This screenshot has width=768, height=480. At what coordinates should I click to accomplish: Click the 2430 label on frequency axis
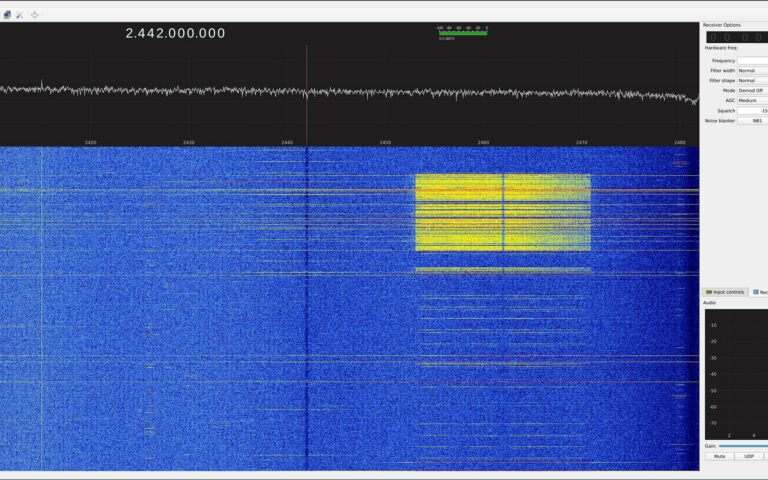tap(189, 143)
